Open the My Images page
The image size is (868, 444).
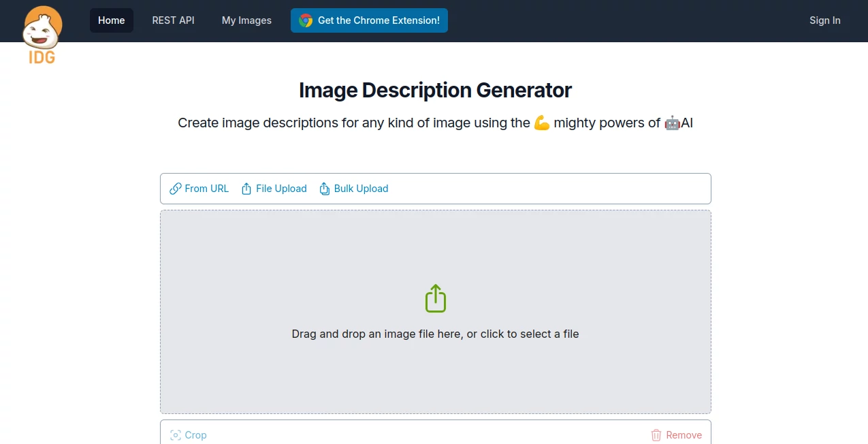(x=246, y=20)
